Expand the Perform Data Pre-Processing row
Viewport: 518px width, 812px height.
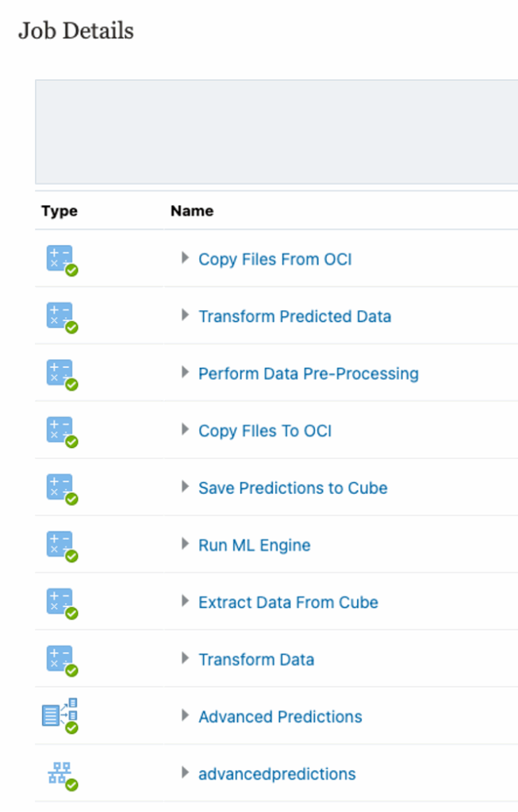coord(185,372)
